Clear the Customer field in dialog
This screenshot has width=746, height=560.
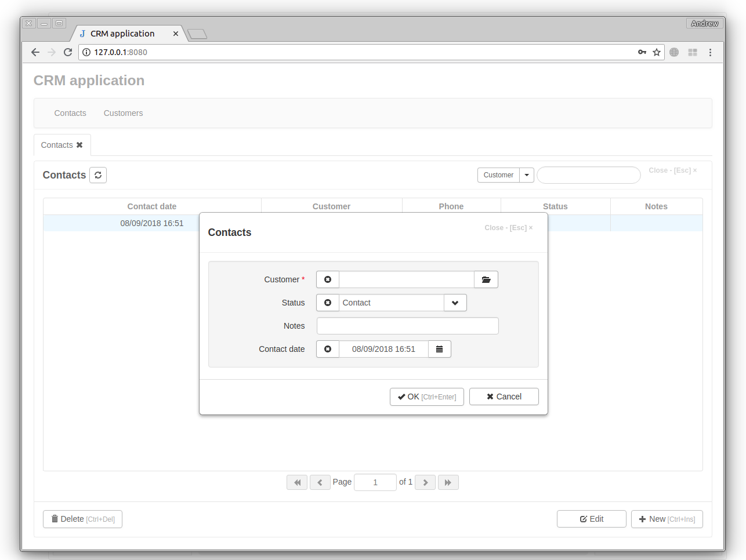[328, 279]
